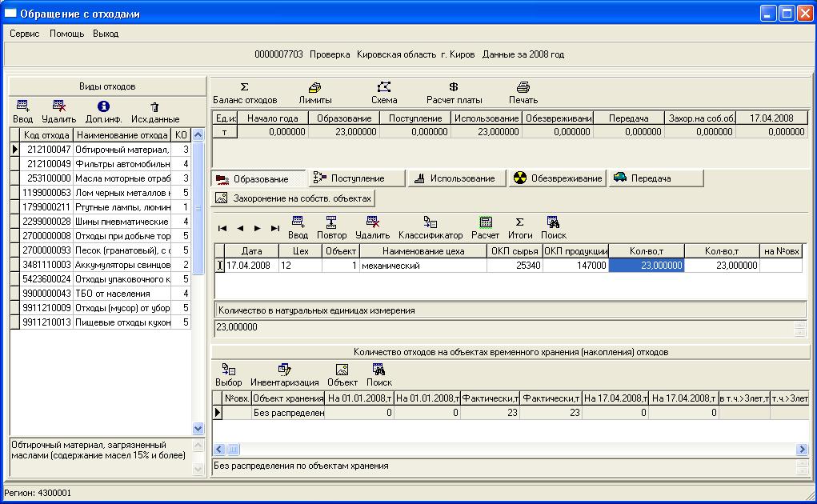Launch Расчет платы calculation
Viewport: 817px width, 504px height.
pos(454,93)
